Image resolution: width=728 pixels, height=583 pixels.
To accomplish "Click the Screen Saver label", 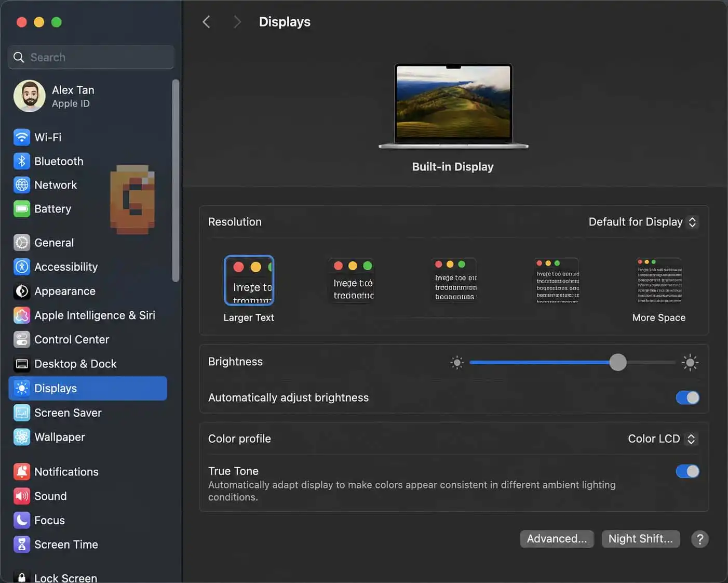I will 68,413.
